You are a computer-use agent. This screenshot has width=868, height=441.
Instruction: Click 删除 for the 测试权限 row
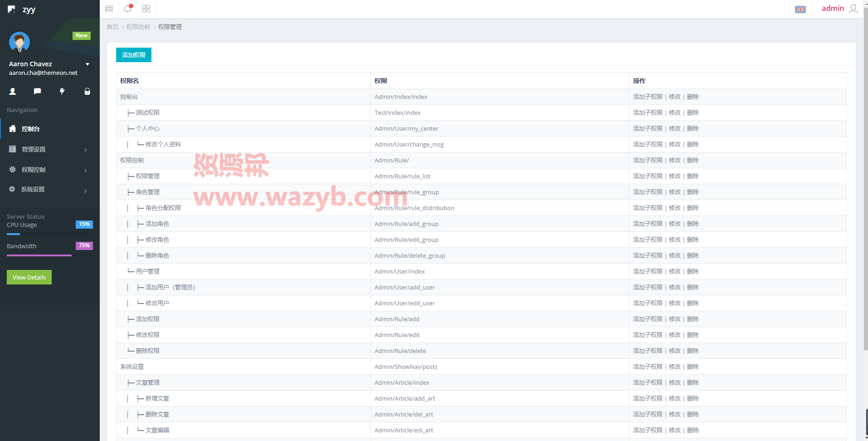693,113
